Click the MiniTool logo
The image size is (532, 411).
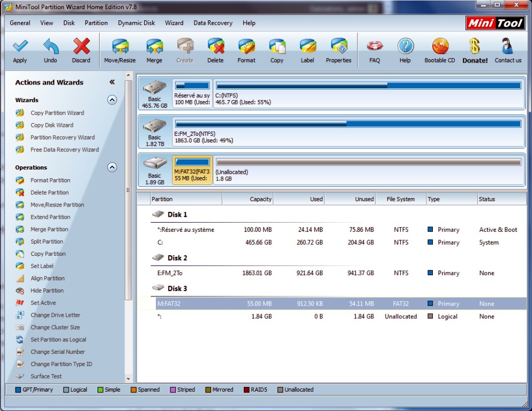495,23
